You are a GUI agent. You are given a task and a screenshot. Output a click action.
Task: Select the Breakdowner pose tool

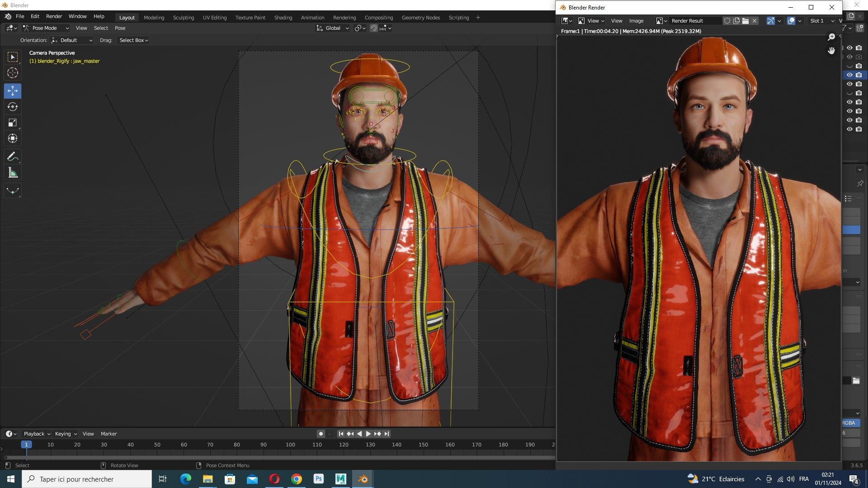[x=13, y=191]
